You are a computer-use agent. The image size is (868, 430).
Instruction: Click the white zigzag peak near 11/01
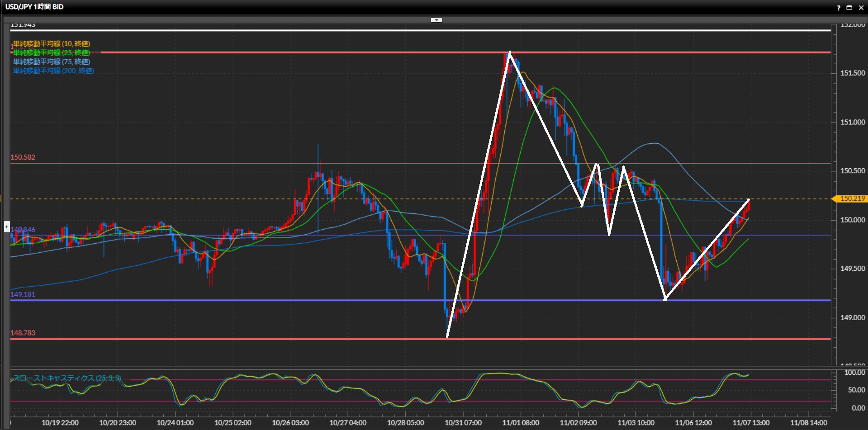tap(510, 52)
